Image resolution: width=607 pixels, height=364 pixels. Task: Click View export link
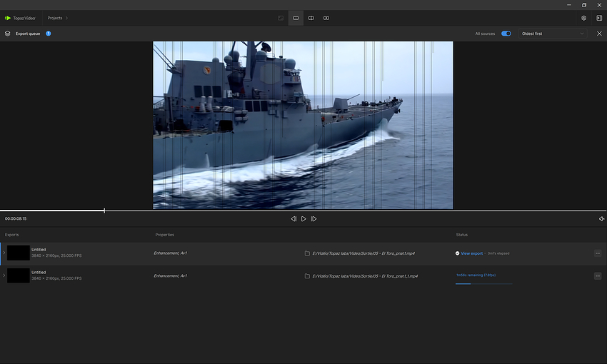(471, 253)
